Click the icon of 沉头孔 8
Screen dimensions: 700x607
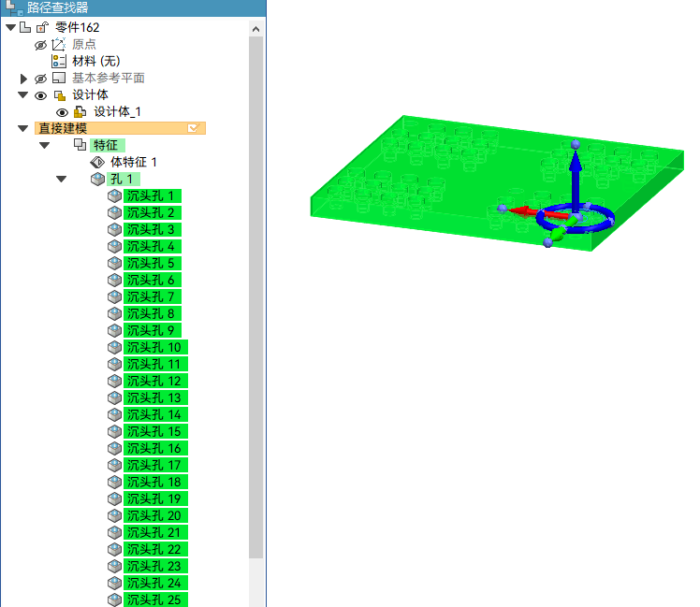click(115, 313)
